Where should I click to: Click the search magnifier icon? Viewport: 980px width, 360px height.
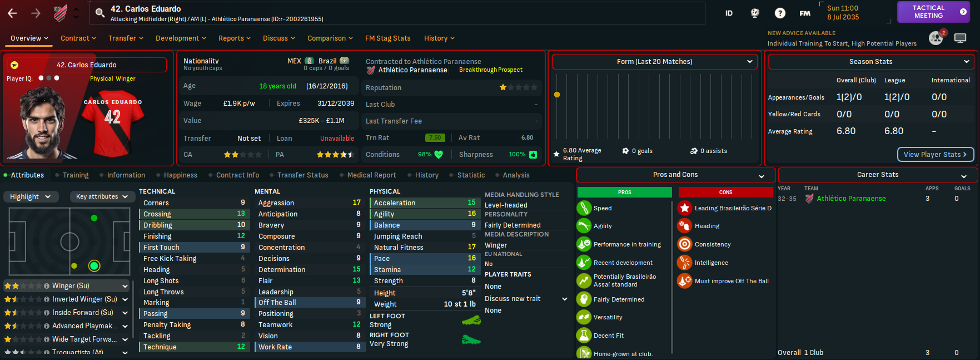tap(100, 13)
